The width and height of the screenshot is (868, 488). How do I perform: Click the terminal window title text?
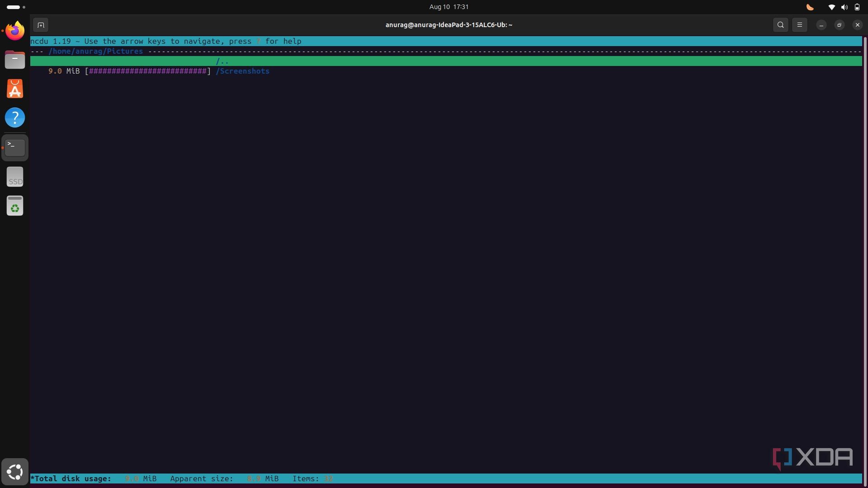pyautogui.click(x=449, y=25)
